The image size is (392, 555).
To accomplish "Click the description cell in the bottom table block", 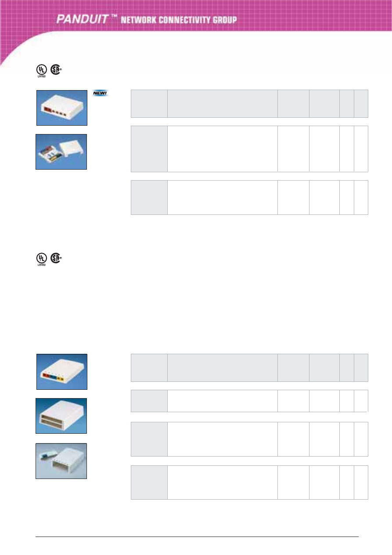I will pyautogui.click(x=222, y=482).
